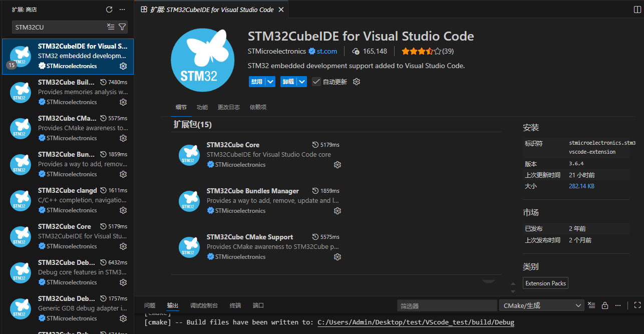Viewport: 644px width, 334px height.
Task: Open gear beside auto update checkbox
Action: click(357, 82)
